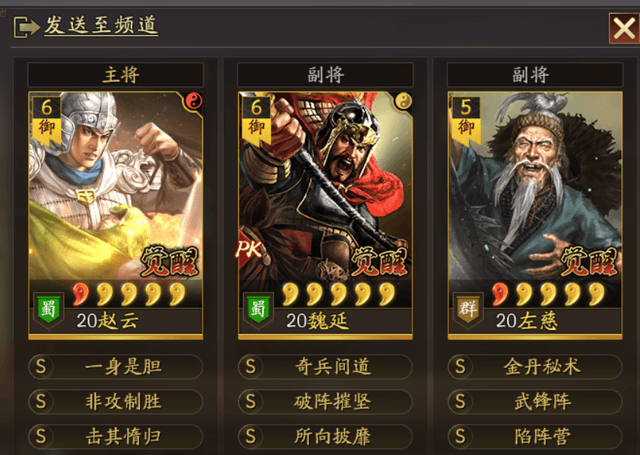Image resolution: width=640 pixels, height=455 pixels.
Task: Click the gold yin-yang icon on 魏延 card
Action: [403, 101]
